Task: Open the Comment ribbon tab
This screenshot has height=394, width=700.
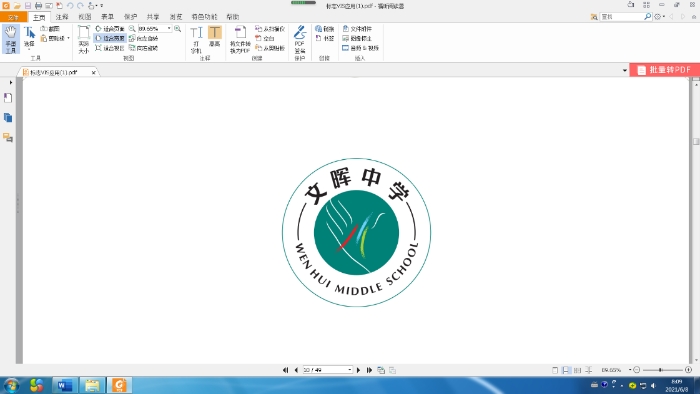Action: 62,17
